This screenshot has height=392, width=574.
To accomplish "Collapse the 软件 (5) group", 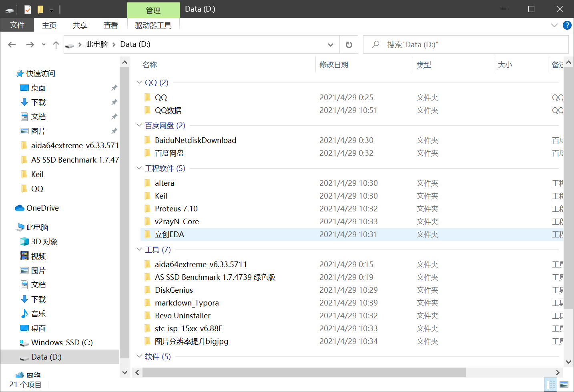I will click(139, 356).
